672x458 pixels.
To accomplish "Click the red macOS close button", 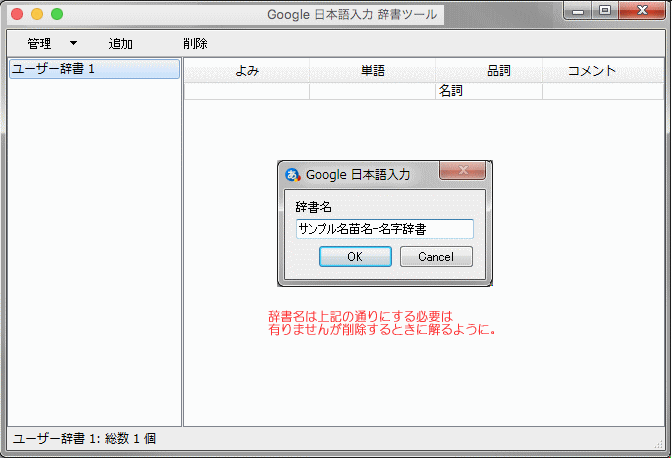I will [x=17, y=14].
